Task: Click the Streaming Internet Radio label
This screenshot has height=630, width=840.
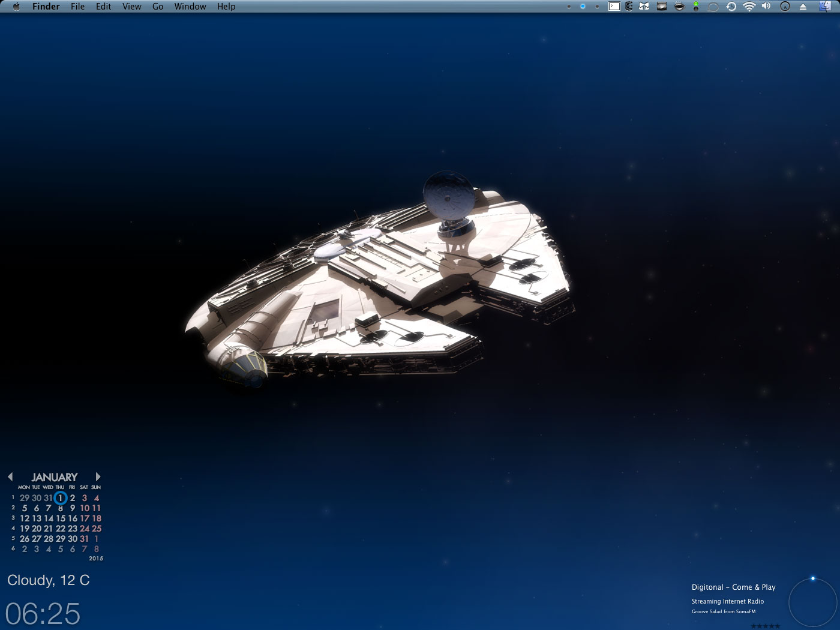Action: [x=728, y=601]
